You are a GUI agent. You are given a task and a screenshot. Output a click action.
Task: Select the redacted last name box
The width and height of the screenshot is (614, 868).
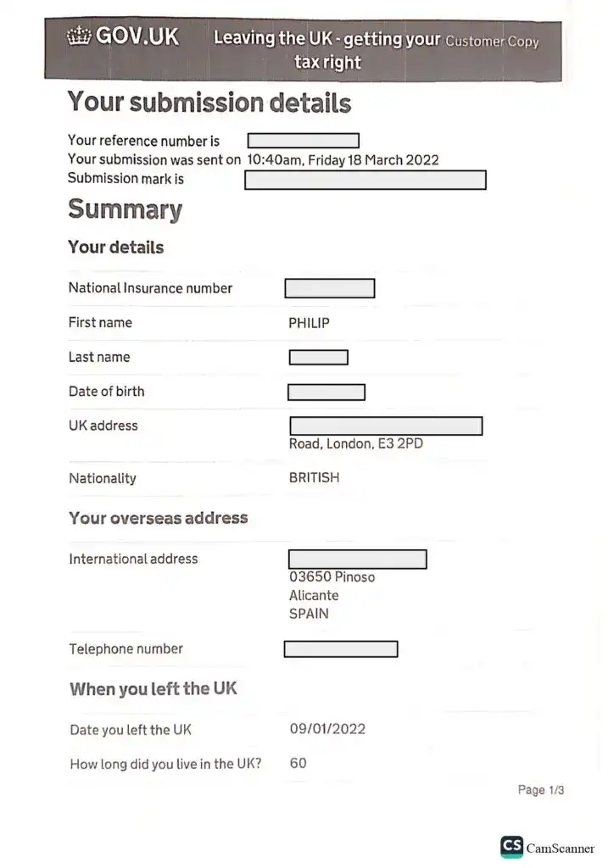[318, 358]
